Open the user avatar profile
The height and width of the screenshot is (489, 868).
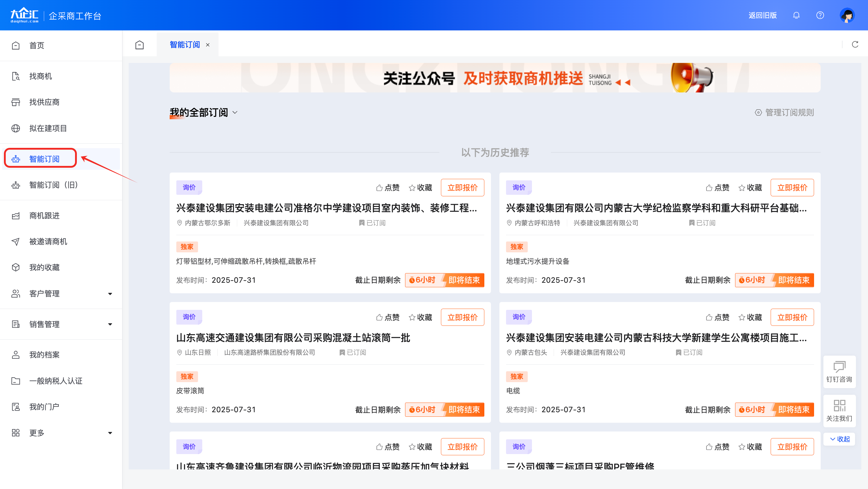[847, 15]
